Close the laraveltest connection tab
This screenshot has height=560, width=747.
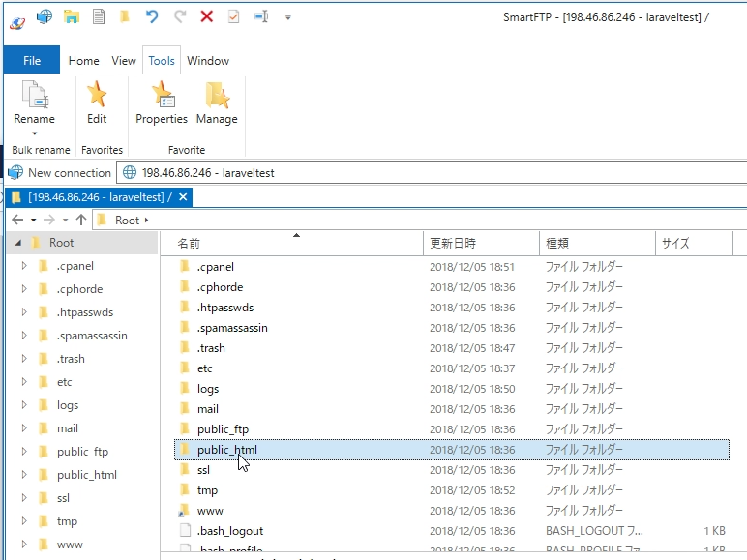click(x=183, y=197)
